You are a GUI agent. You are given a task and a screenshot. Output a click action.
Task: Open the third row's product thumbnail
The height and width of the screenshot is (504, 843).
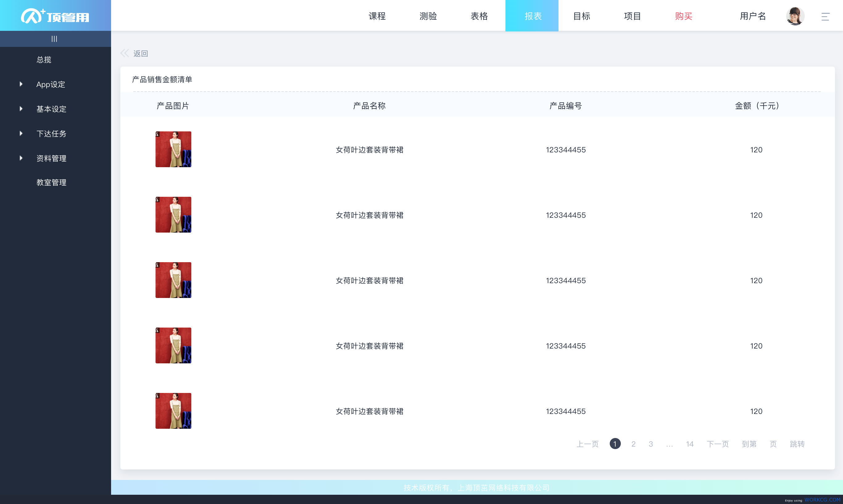click(173, 280)
